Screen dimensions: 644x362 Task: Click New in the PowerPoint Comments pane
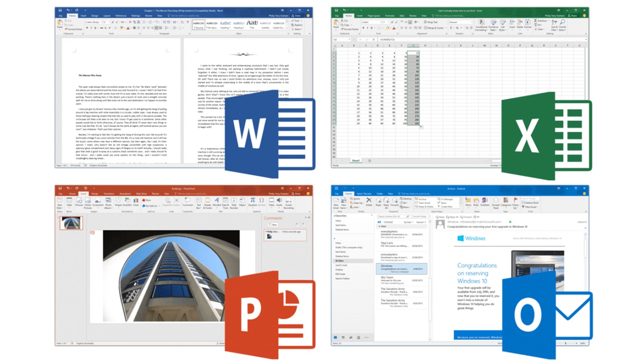273,225
